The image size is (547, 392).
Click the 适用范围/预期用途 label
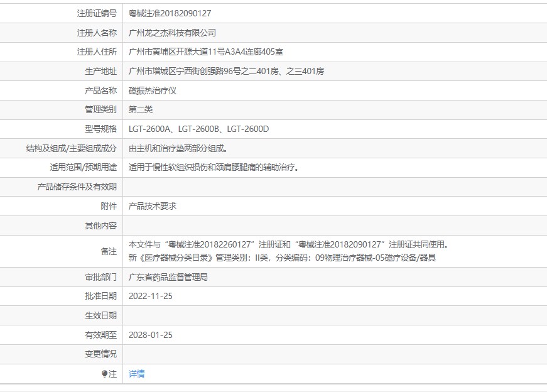tap(84, 168)
